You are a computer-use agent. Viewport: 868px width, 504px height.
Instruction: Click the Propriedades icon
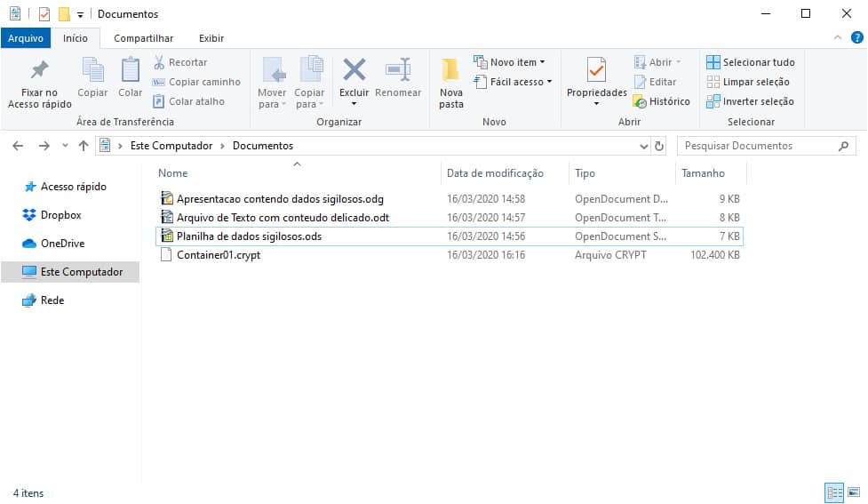(x=596, y=70)
